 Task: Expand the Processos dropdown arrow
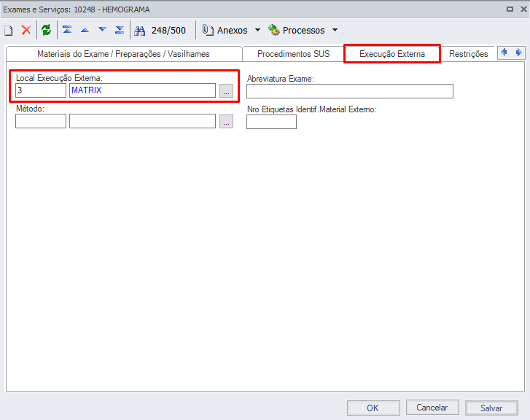(x=335, y=30)
